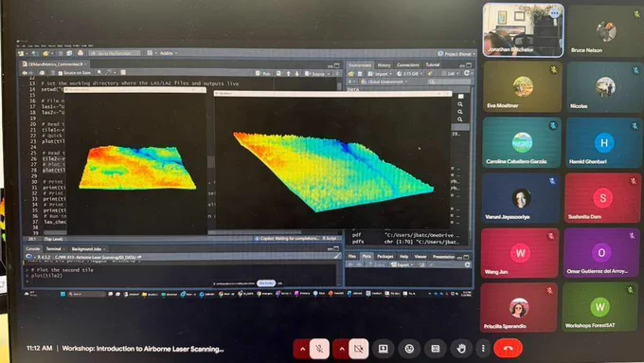The image size is (644, 363).
Task: Turn on the camera in the call bar
Action: click(x=358, y=349)
